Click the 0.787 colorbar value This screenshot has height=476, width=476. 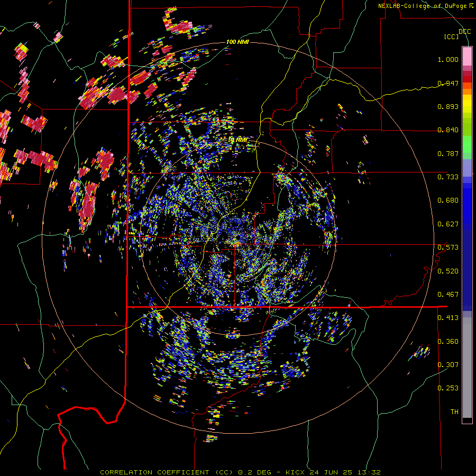coord(448,153)
